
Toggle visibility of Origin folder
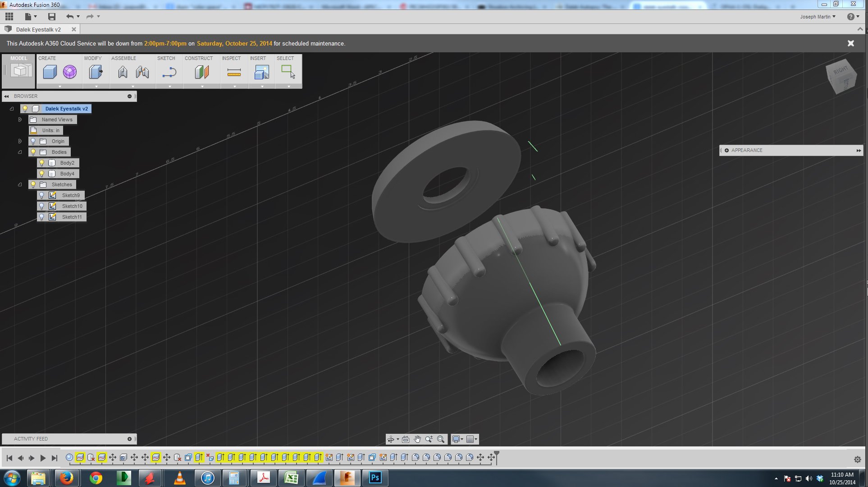pos(33,141)
